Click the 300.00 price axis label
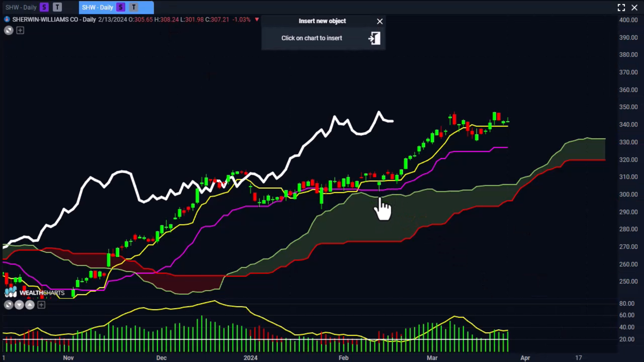The width and height of the screenshot is (644, 362). (628, 194)
